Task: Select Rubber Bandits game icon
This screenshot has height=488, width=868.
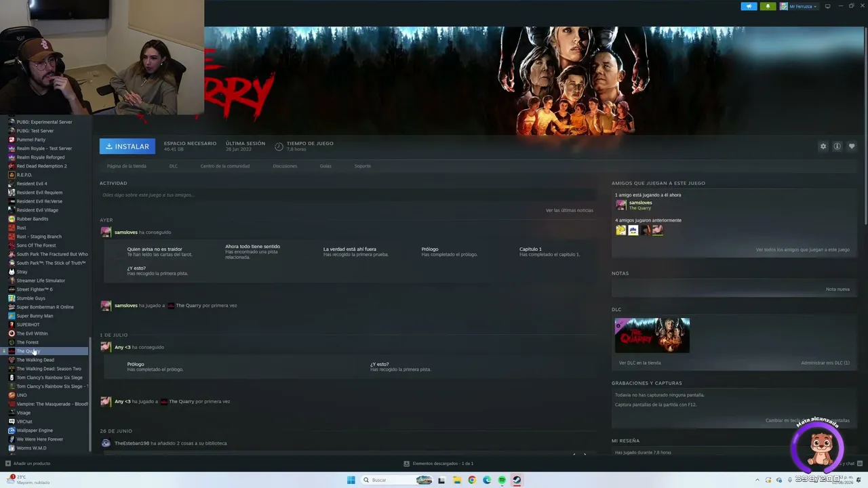Action: [x=12, y=219]
